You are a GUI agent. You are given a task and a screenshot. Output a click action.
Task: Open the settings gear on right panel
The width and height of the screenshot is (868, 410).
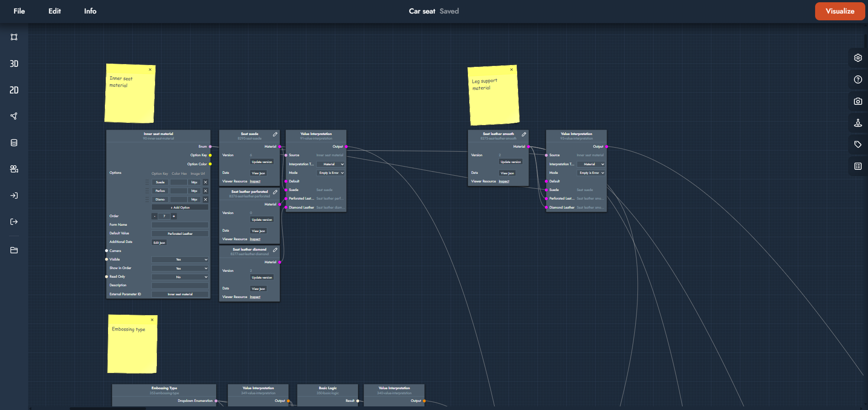(x=858, y=58)
